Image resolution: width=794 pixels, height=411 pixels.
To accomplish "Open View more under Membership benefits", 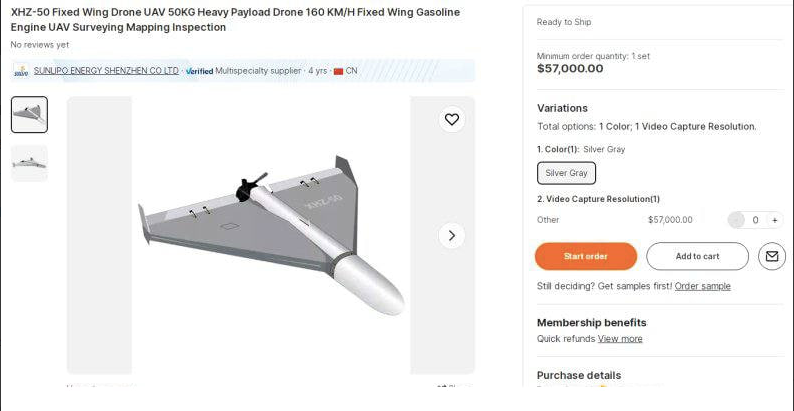I will pyautogui.click(x=620, y=339).
